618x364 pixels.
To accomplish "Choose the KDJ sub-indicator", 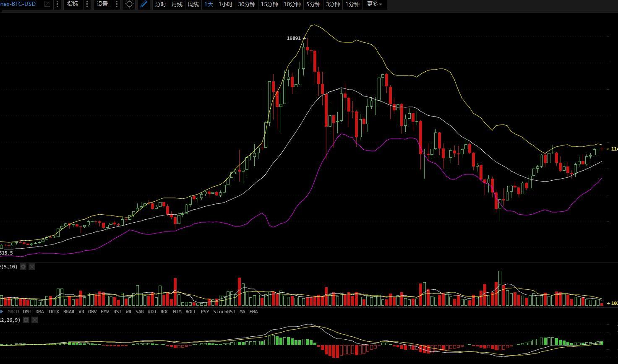I will tap(152, 312).
